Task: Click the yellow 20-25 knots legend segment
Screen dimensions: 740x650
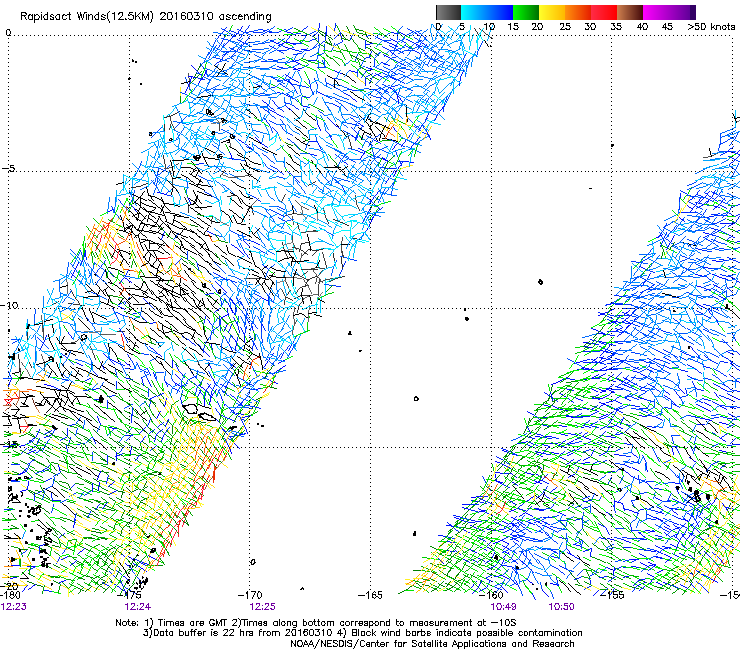Action: click(x=552, y=12)
